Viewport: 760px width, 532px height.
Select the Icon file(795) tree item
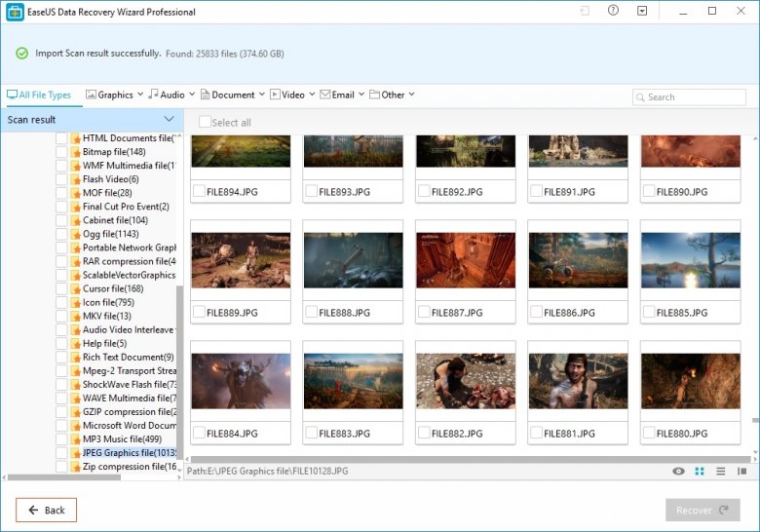(x=108, y=303)
